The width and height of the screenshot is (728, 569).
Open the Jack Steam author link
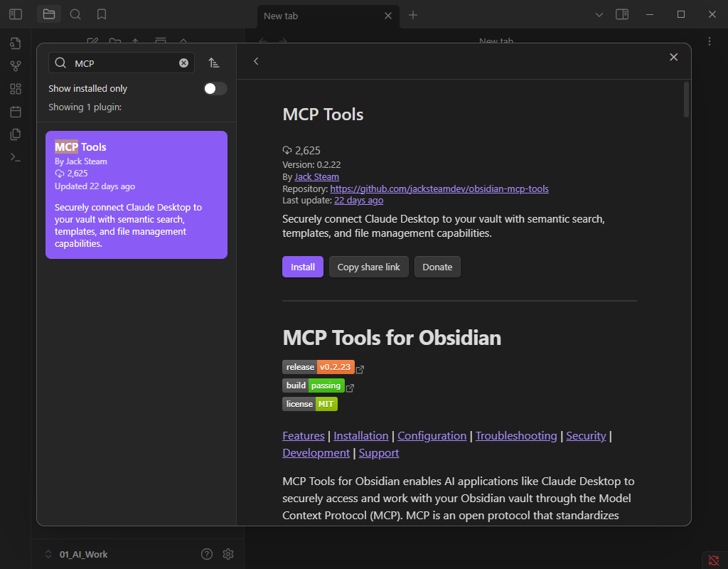tap(316, 177)
